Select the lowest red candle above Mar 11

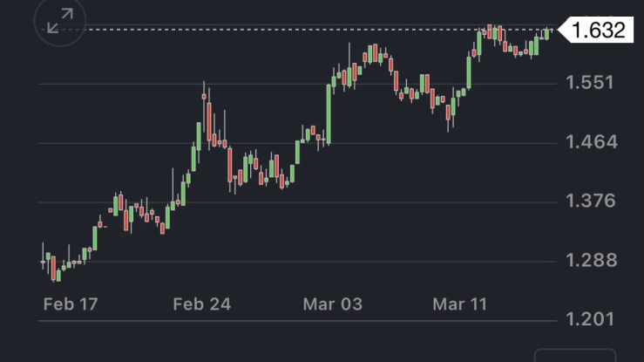coord(450,111)
